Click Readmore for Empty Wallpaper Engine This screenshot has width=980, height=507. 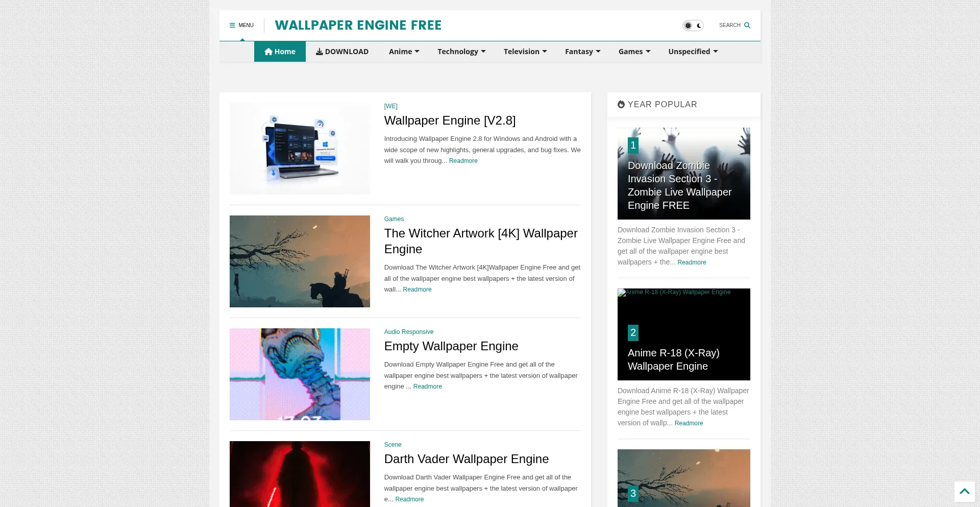[x=427, y=387]
